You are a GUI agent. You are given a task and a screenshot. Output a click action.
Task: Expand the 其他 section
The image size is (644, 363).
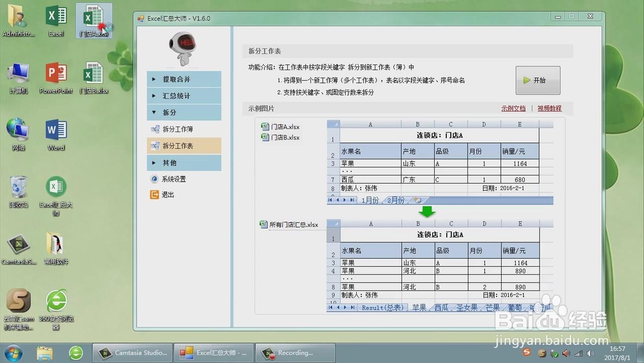tap(184, 162)
